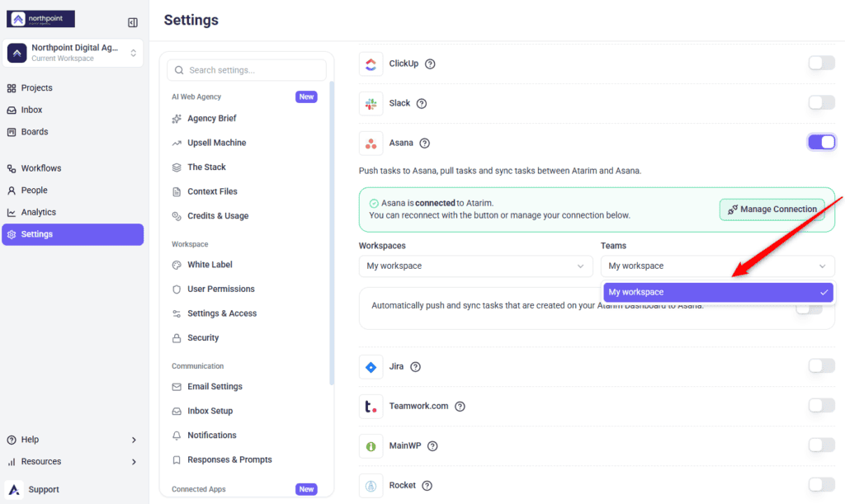
Task: Click the Rocket app logo
Action: click(x=371, y=486)
